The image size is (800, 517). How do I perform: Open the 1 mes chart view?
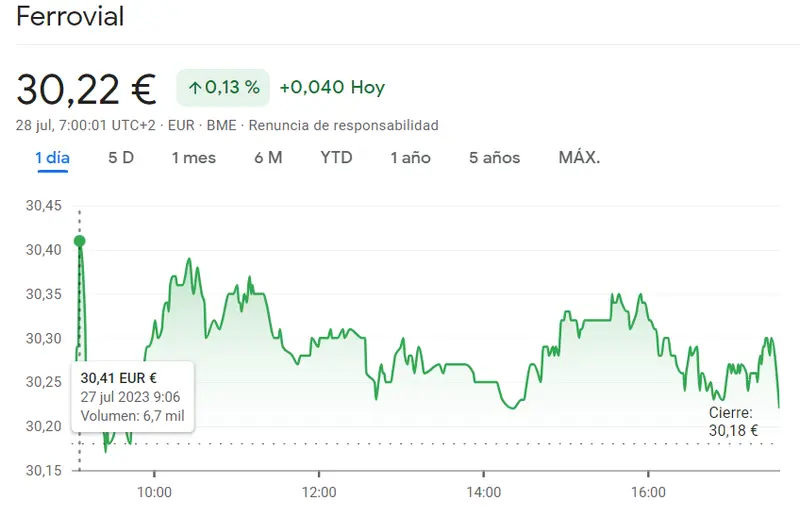[193, 158]
